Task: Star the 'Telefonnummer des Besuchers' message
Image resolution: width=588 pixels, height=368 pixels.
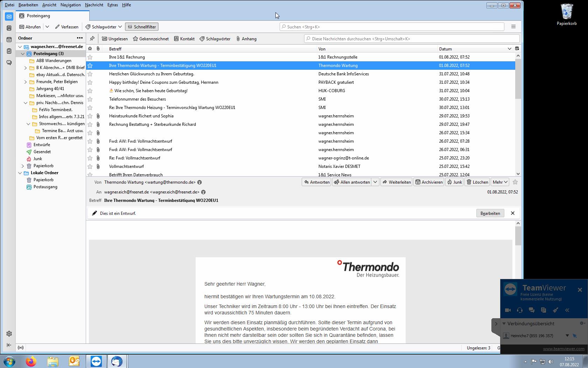Action: pyautogui.click(x=90, y=99)
